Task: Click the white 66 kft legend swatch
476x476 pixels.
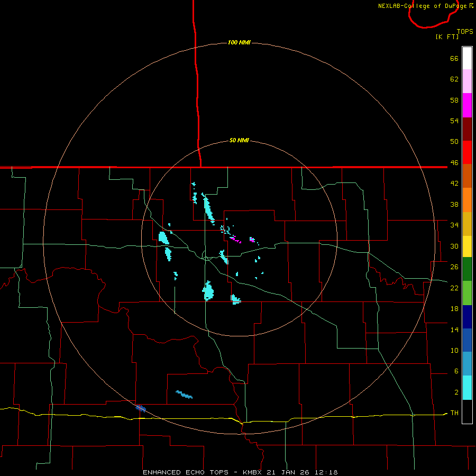Action: [467, 58]
